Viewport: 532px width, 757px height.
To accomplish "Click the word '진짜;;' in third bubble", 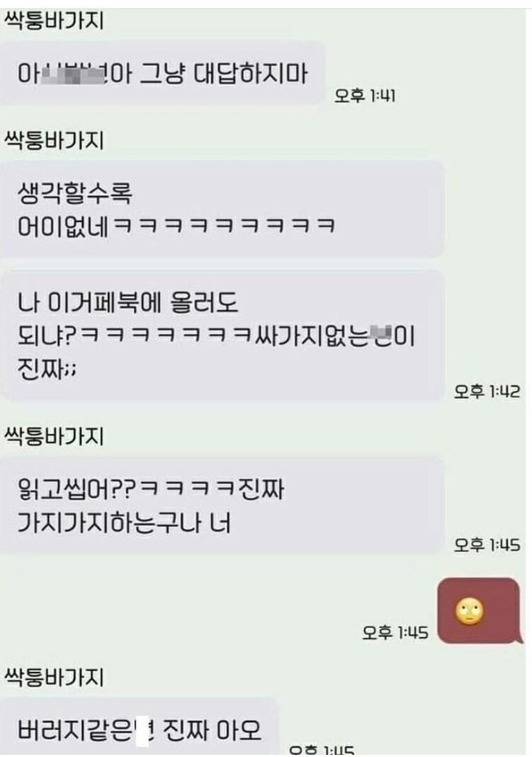I will 47,370.
